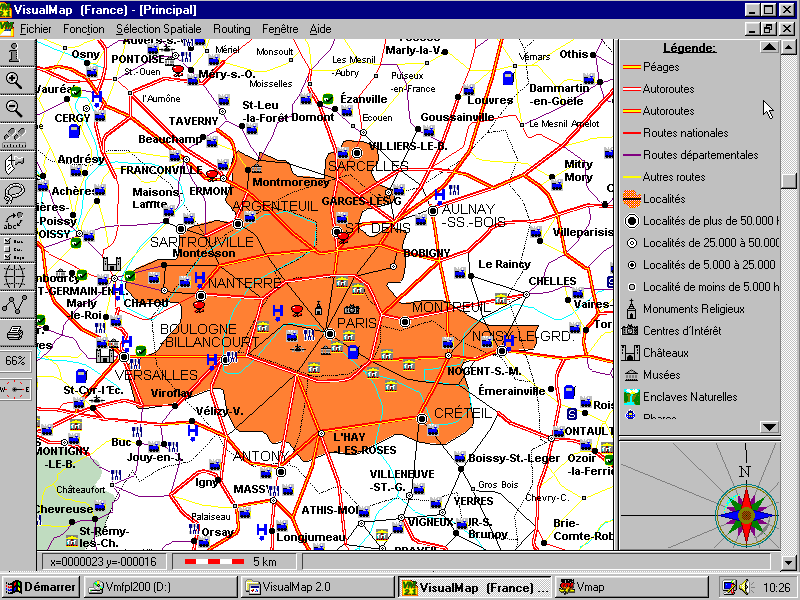Click the yellow Autres routes line swatch
800x600 pixels.
[632, 177]
